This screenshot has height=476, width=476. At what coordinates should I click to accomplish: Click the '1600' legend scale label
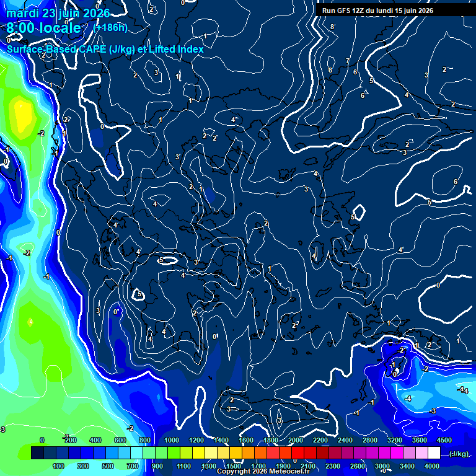(246, 440)
